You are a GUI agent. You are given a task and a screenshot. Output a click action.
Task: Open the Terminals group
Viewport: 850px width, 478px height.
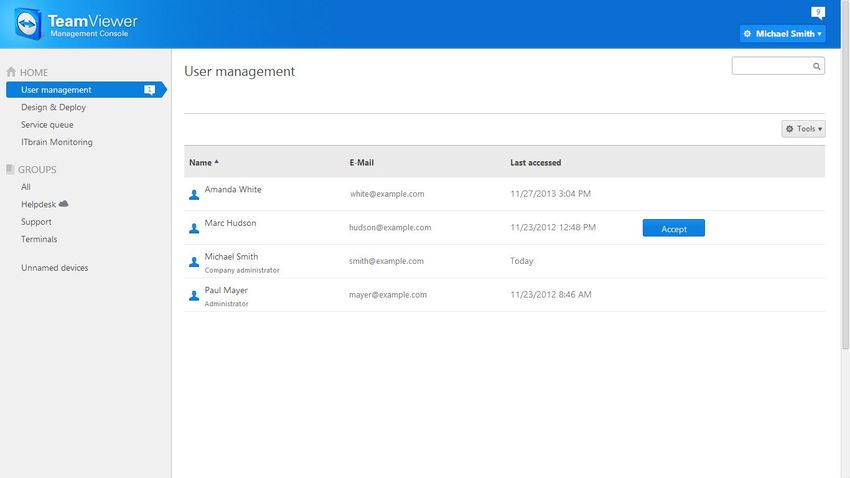click(38, 239)
